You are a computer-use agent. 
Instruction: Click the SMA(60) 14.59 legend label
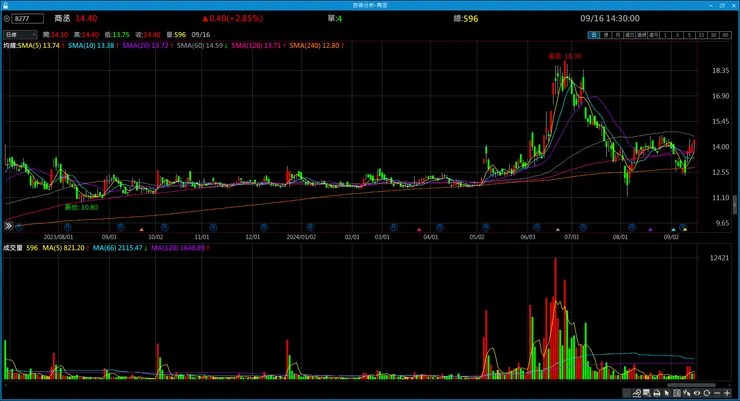point(200,45)
